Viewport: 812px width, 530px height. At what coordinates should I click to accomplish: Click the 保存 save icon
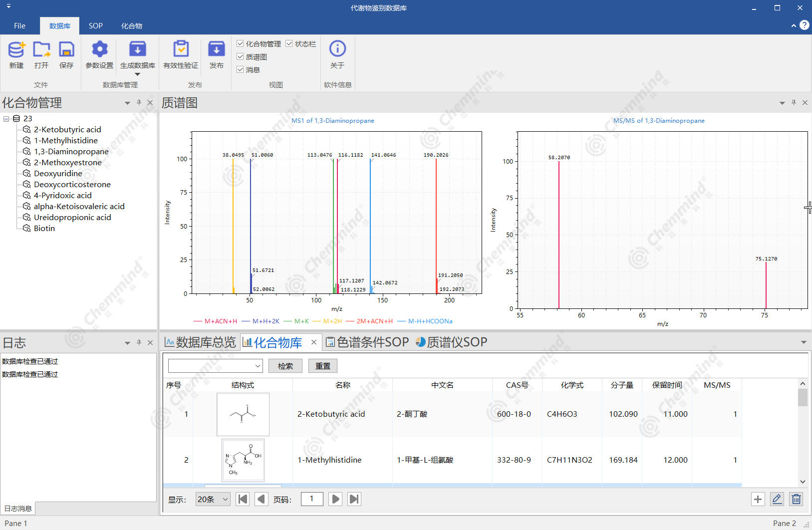(x=66, y=49)
